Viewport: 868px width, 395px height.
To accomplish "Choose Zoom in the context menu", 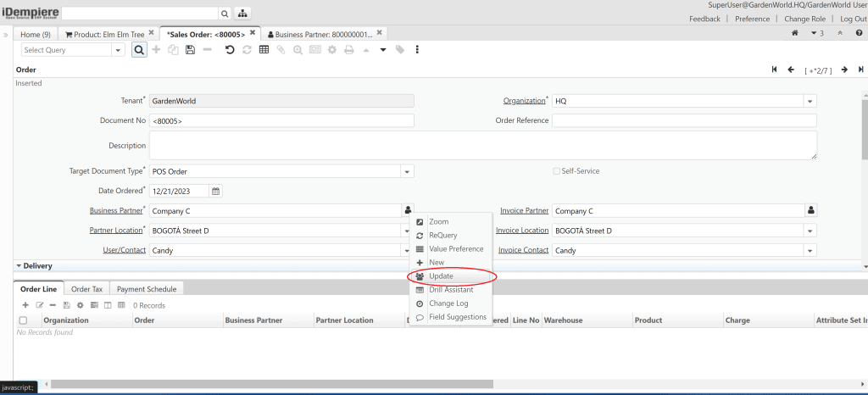I will 438,222.
